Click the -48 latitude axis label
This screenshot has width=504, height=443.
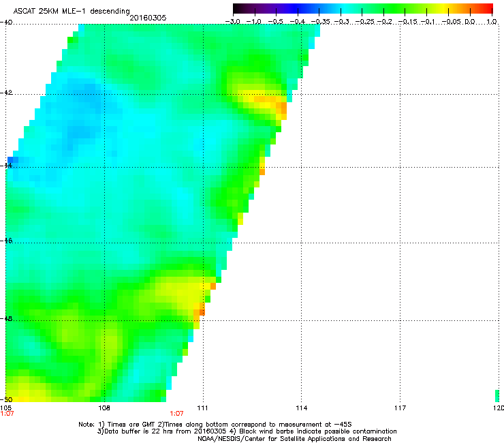6,319
